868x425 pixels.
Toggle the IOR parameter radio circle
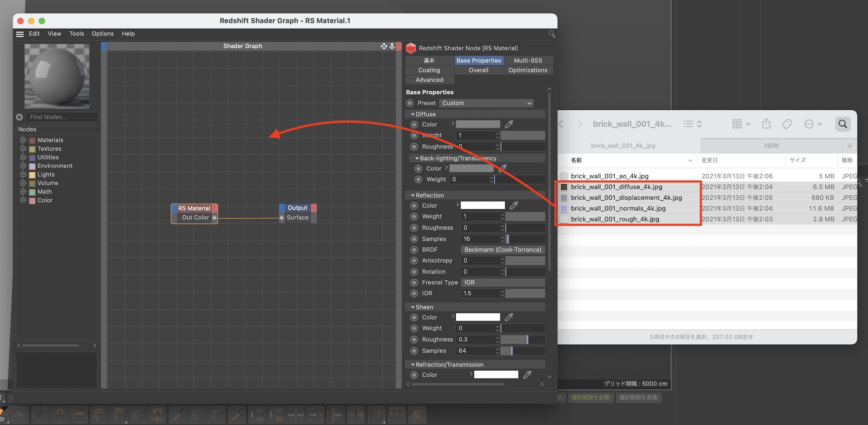click(x=414, y=293)
